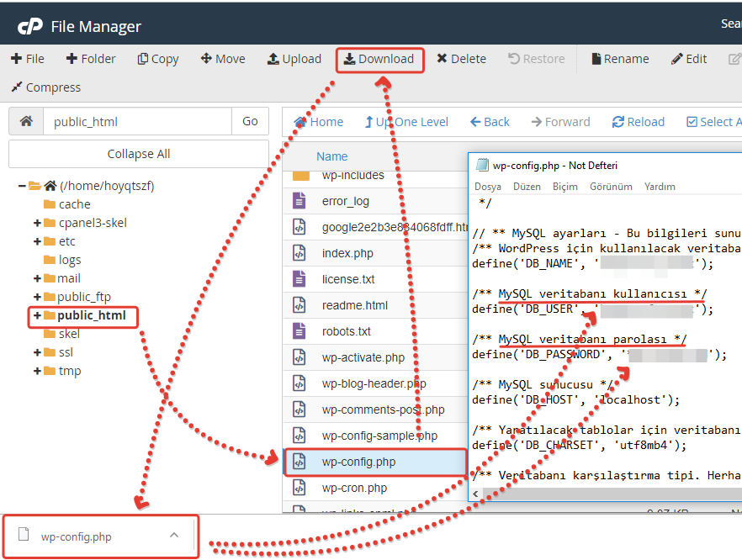Click the Collapse All button
742x560 pixels.
click(x=139, y=154)
